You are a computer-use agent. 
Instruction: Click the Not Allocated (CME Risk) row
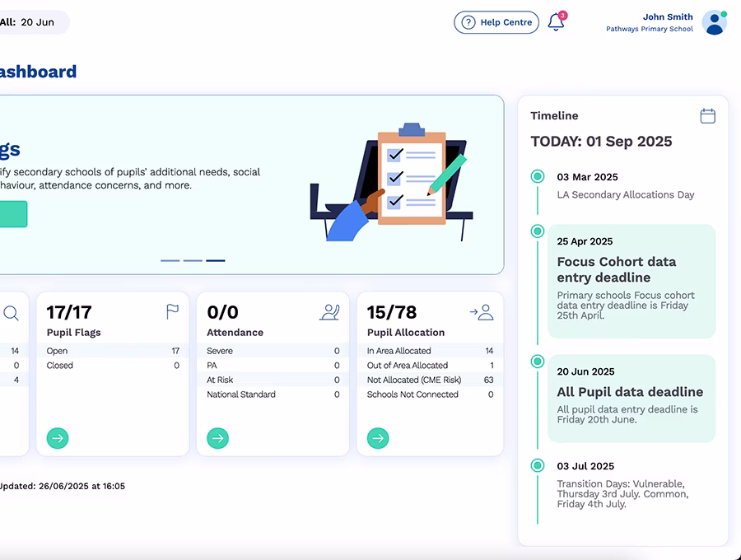430,380
